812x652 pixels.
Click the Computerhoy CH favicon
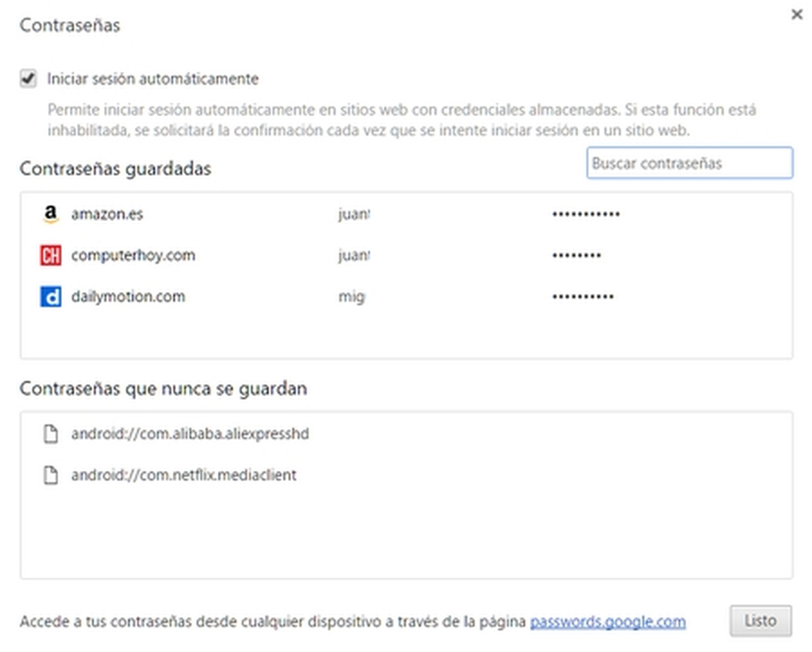point(51,255)
